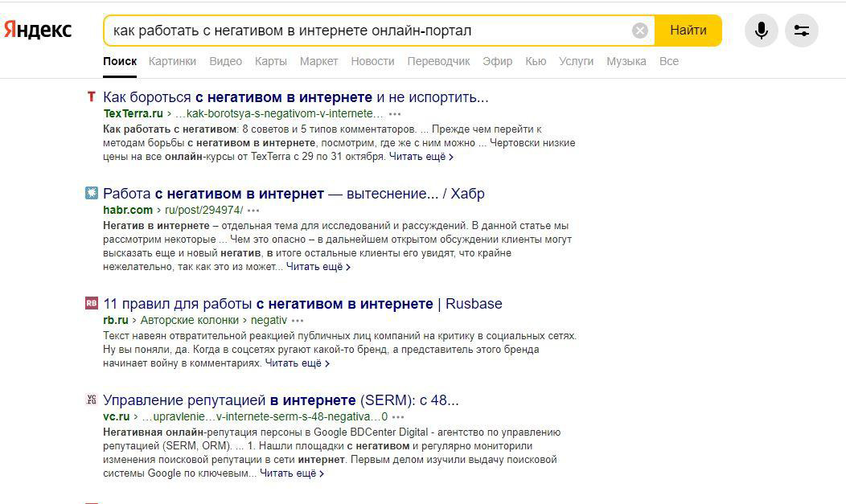Open the Музыка tab

pyautogui.click(x=626, y=61)
